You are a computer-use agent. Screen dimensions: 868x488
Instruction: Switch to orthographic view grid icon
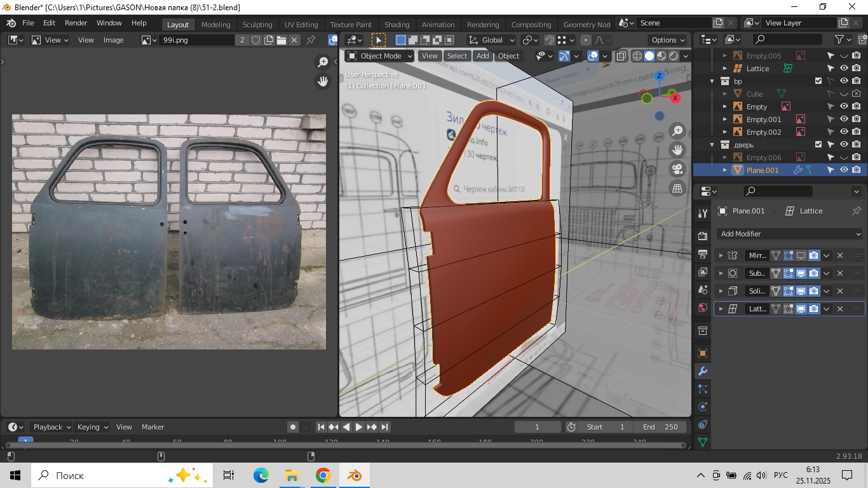point(677,188)
